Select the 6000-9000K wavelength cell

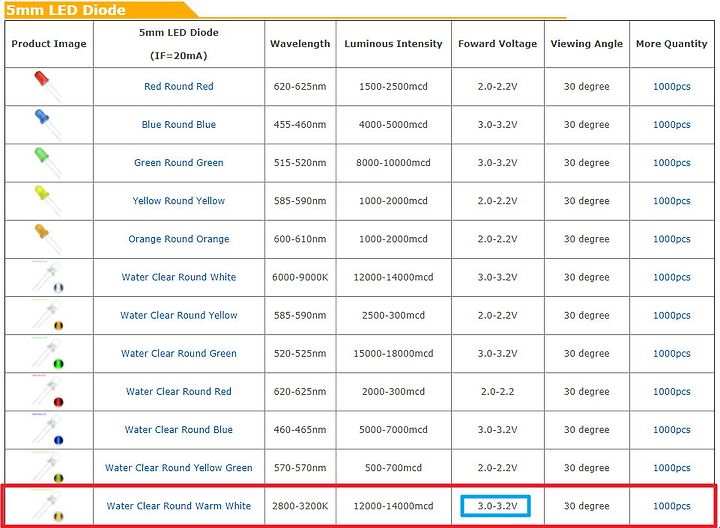300,277
